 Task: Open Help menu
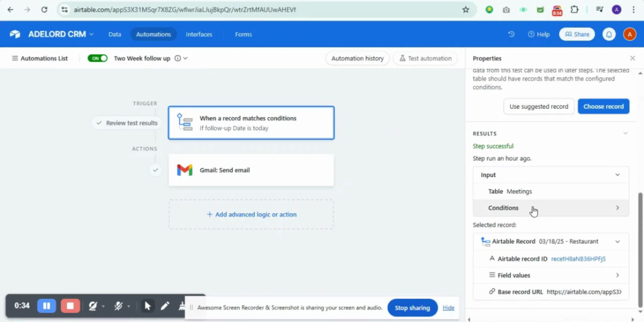(x=539, y=34)
